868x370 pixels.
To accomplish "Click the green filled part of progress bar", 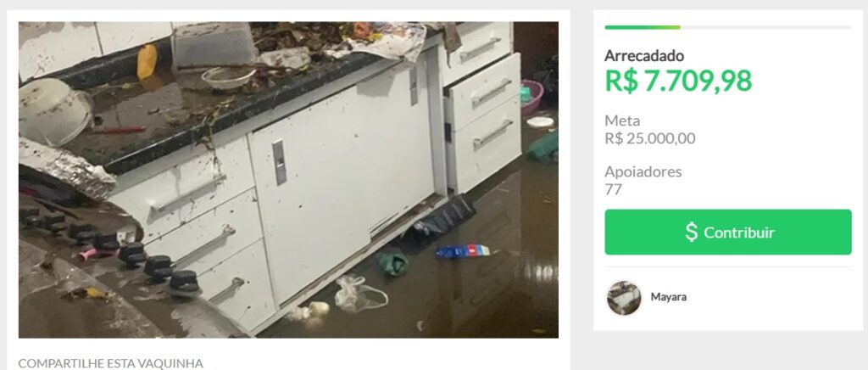I will 643,27.
